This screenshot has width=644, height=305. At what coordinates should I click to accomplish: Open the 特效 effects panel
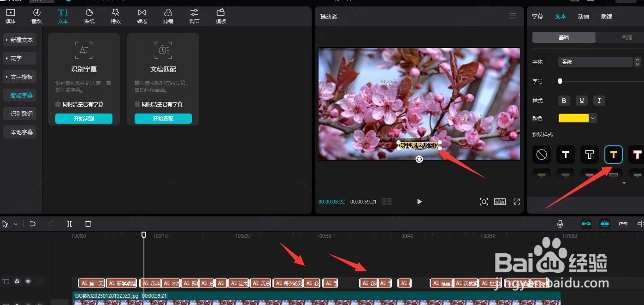115,16
